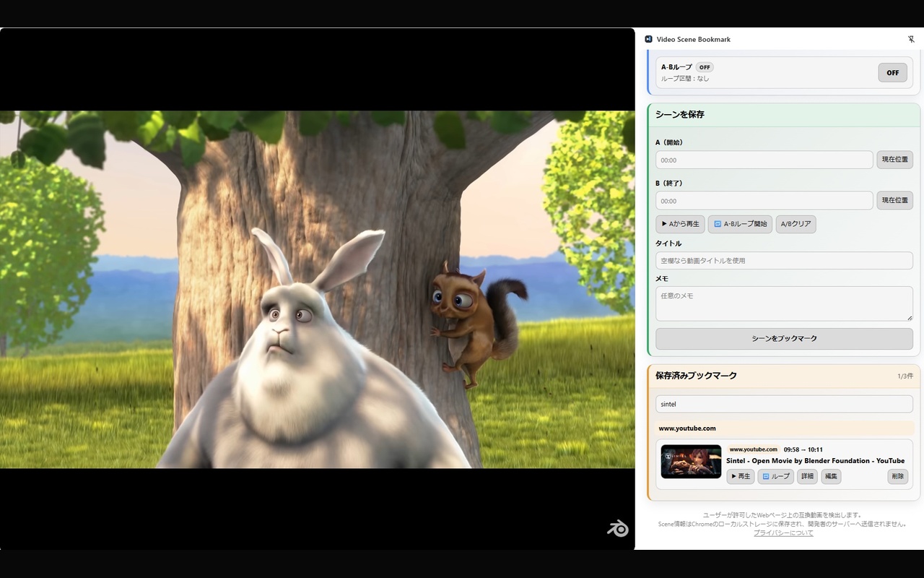Edit the Sintel bookmark with 編集 button
Screen dimensions: 924x578
point(831,476)
